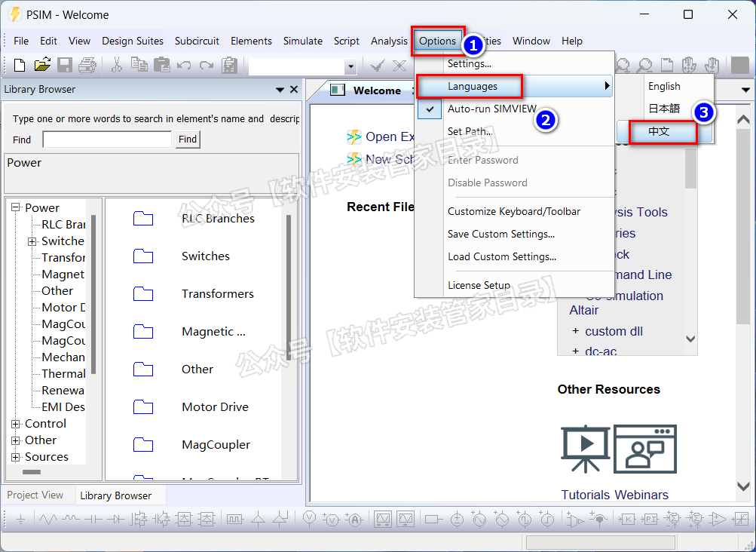Select the Inductor element icon
Viewport: 756px width, 552px height.
click(x=72, y=520)
